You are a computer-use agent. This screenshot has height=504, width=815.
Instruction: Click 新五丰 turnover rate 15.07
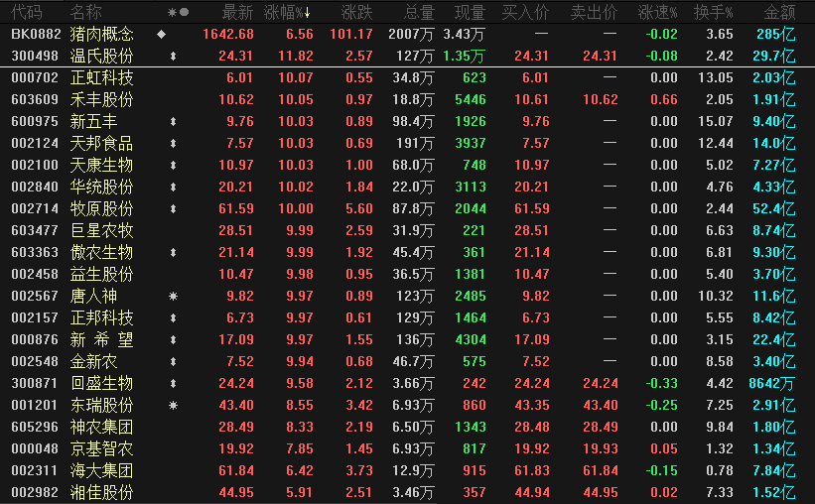[715, 122]
